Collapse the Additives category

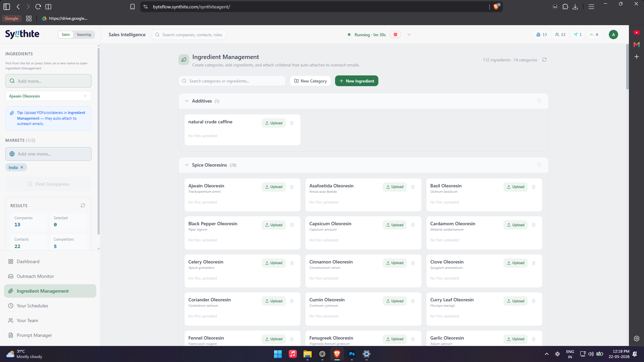pos(187,101)
